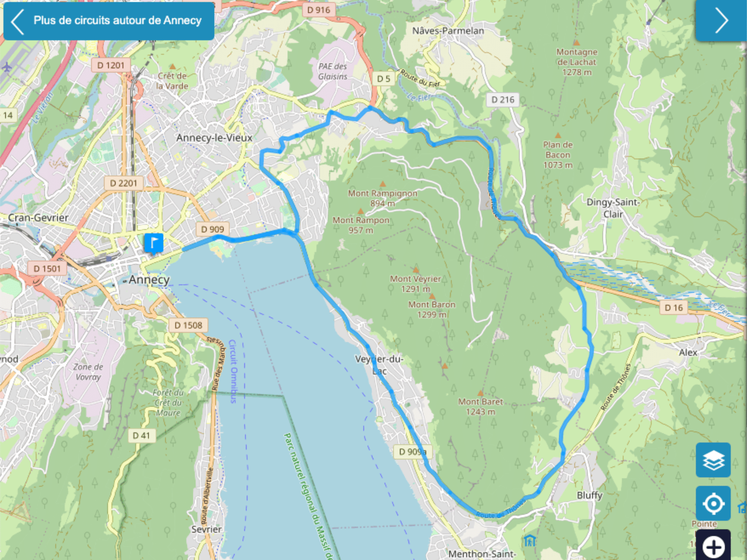
Task: Click the plus button at bottom right
Action: [x=713, y=546]
